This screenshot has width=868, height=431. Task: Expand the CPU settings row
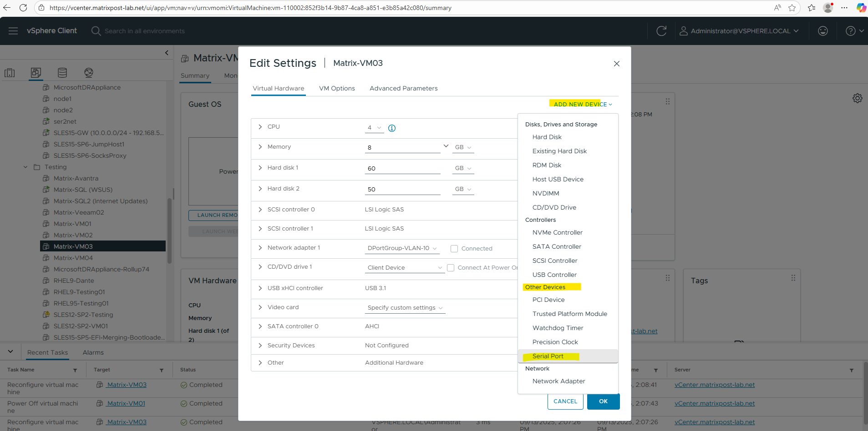(x=260, y=127)
